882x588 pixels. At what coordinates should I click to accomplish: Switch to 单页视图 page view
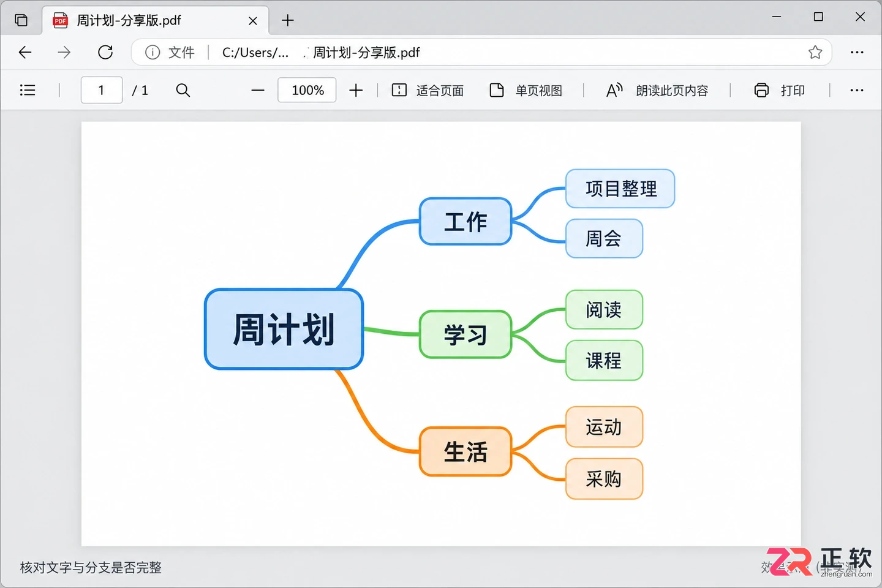click(526, 91)
